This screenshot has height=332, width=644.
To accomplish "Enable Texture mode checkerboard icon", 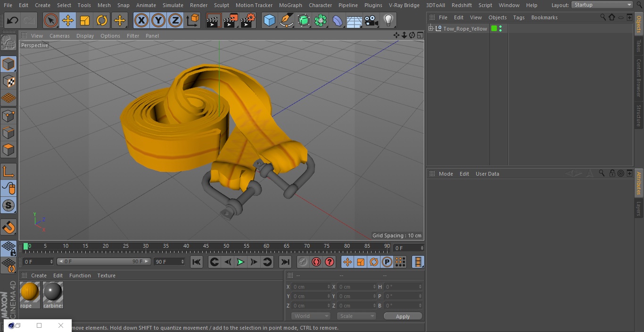I will [8, 81].
